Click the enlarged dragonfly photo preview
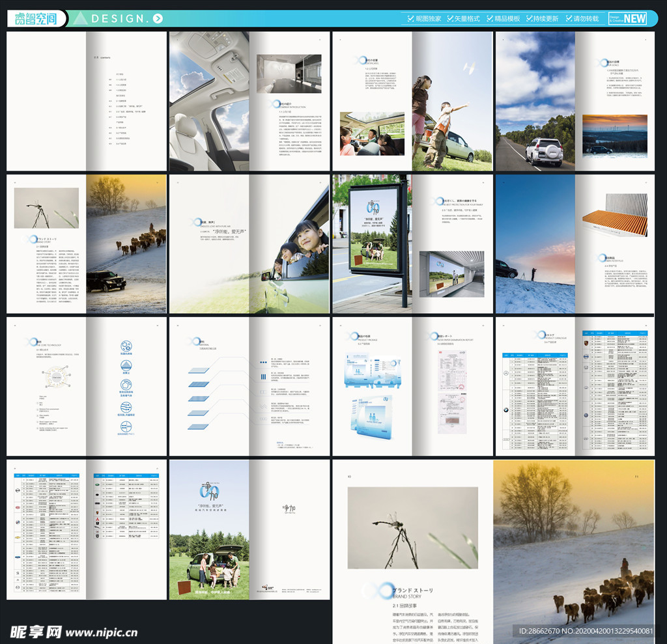Viewport: 667px width, 644px height. click(412, 527)
